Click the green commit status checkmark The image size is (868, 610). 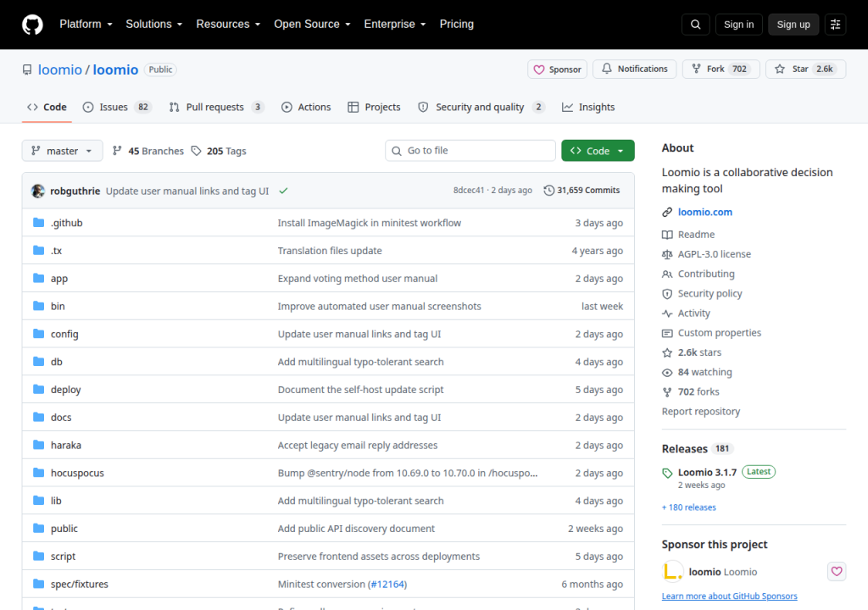point(283,191)
